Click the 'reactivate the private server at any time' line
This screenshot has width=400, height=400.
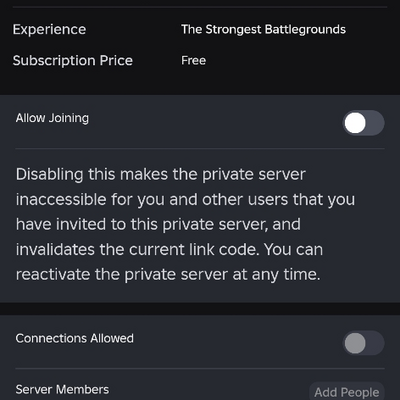point(168,275)
